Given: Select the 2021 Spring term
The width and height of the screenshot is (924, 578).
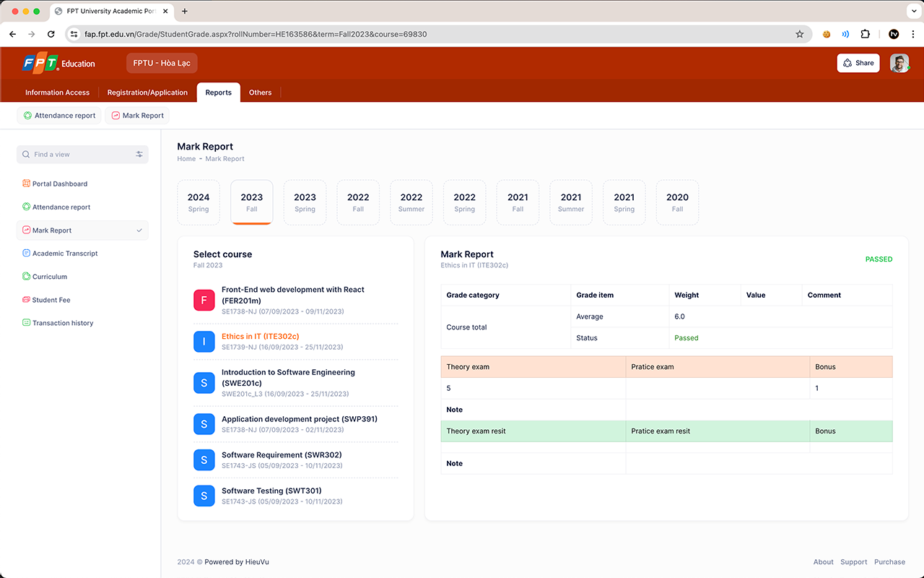Looking at the screenshot, I should (x=624, y=202).
